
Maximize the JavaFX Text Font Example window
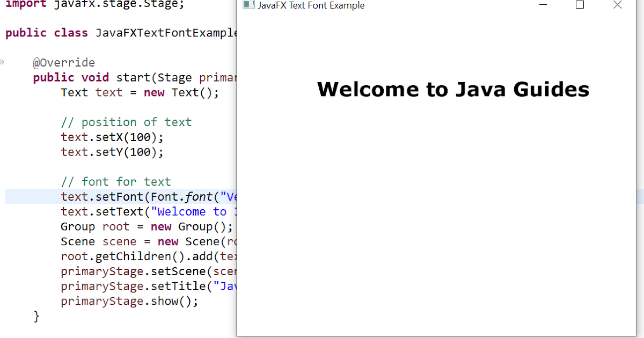click(580, 5)
